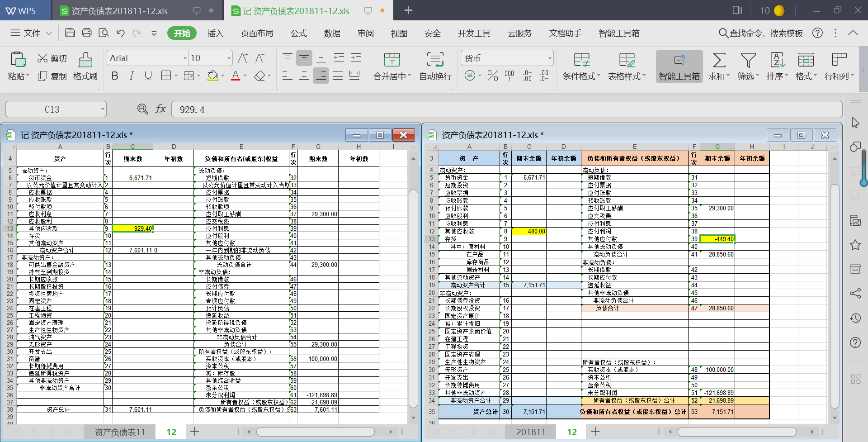Viewport: 868px width, 442px height.
Task: Toggle italic formatting
Action: (132, 76)
